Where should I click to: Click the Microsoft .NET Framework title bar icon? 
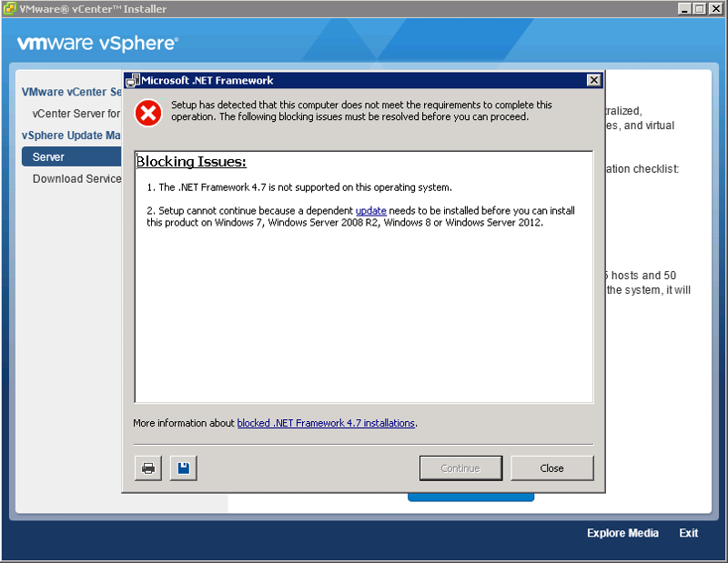click(x=132, y=80)
